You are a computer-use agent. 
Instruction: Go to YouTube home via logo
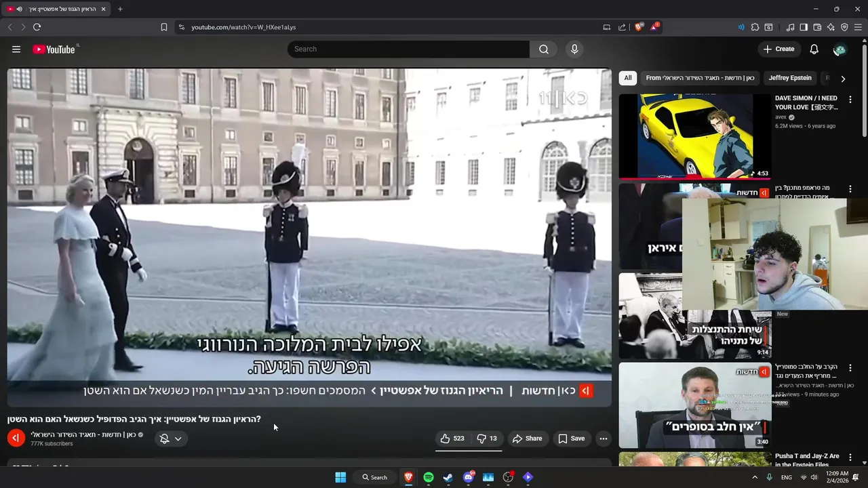point(55,49)
